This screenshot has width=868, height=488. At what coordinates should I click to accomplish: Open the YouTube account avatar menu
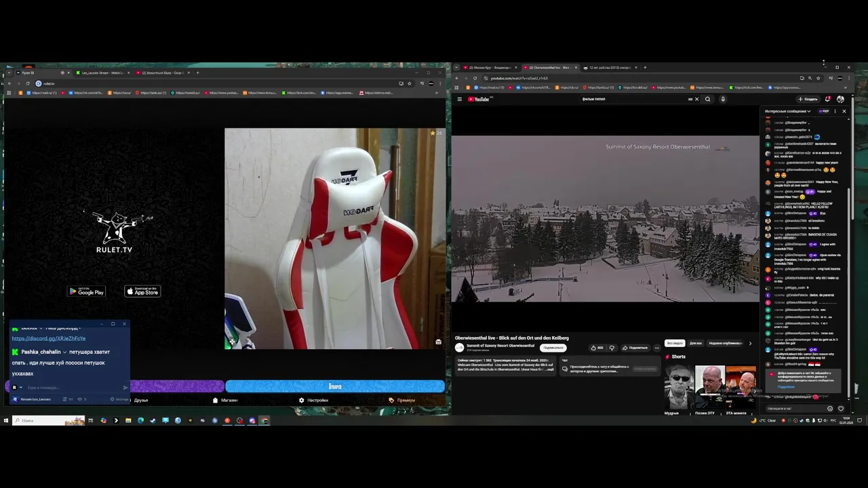tap(840, 99)
